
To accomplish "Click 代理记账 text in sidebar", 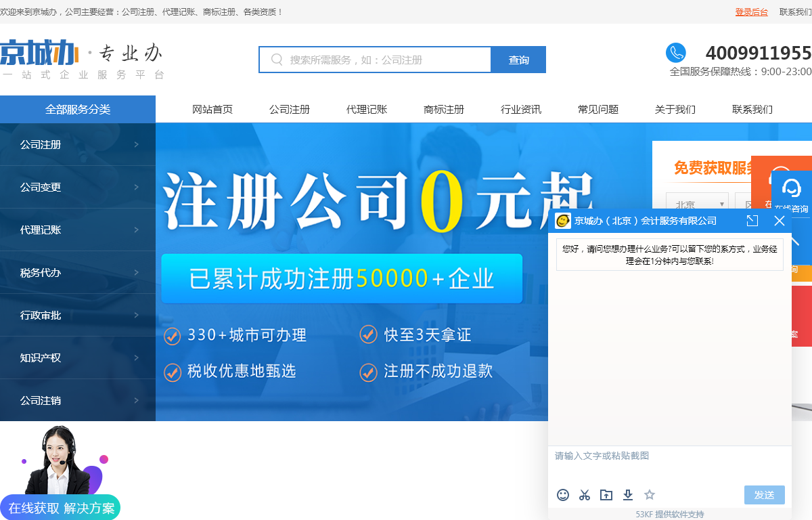I will pos(41,230).
